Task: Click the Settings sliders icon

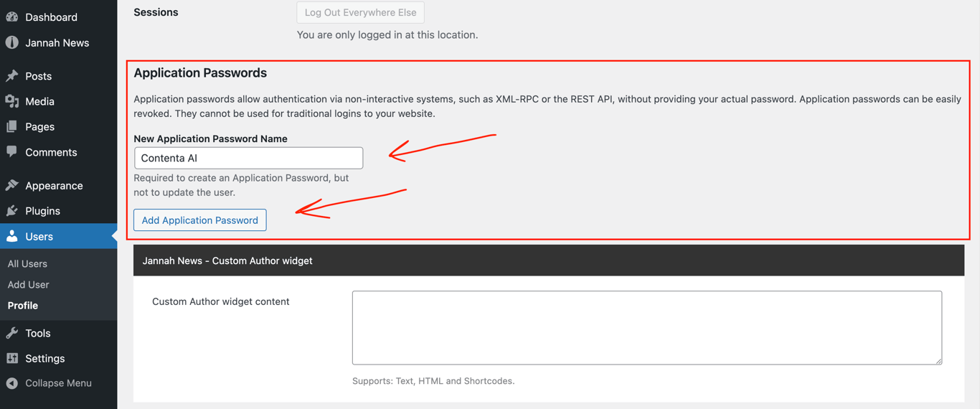Action: coord(12,358)
